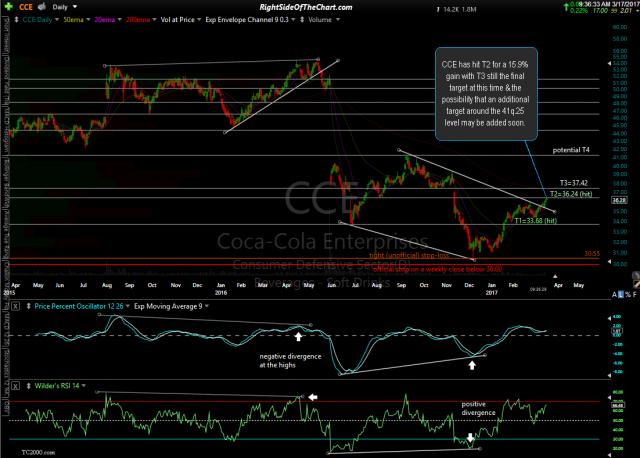Open the Wilder's RSI 14 dropdown
Viewport: 640px width, 458px height.
tap(84, 386)
